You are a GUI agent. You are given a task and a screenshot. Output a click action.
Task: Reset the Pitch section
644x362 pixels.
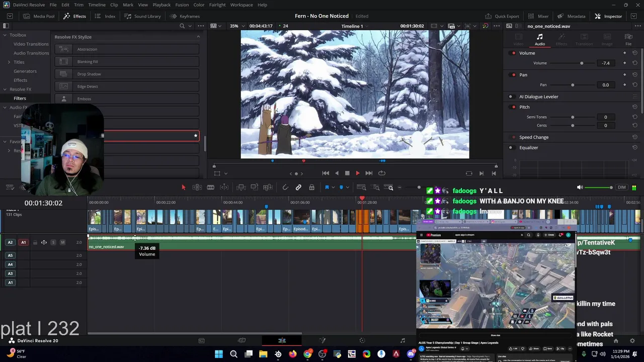pos(635,107)
